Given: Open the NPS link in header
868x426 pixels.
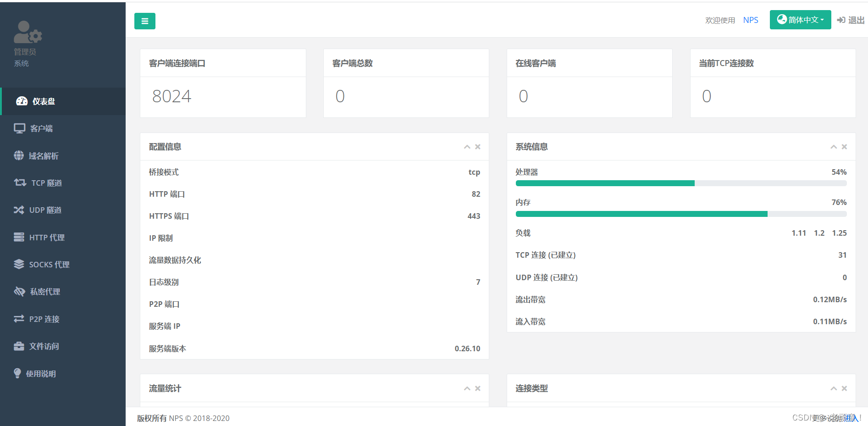Looking at the screenshot, I should pyautogui.click(x=751, y=20).
